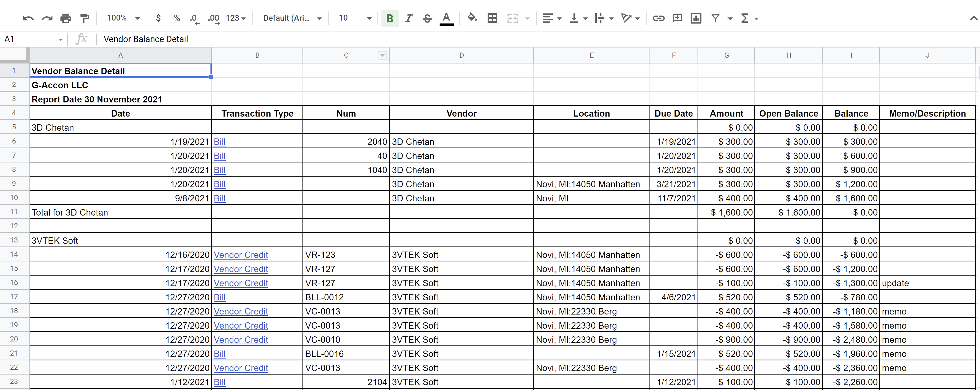This screenshot has width=980, height=390.
Task: Toggle bold formatting
Action: 389,18
